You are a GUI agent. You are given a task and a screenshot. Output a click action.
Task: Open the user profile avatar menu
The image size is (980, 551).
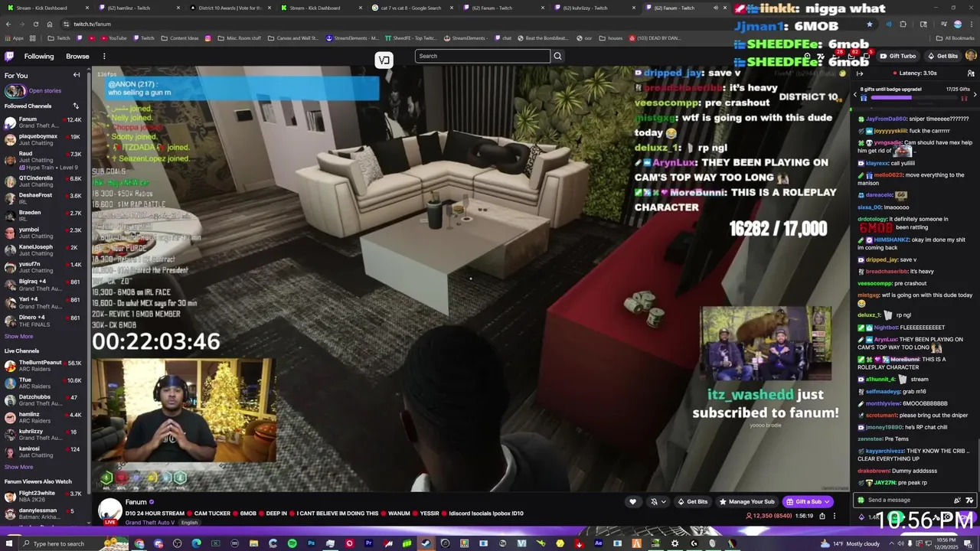tap(971, 56)
